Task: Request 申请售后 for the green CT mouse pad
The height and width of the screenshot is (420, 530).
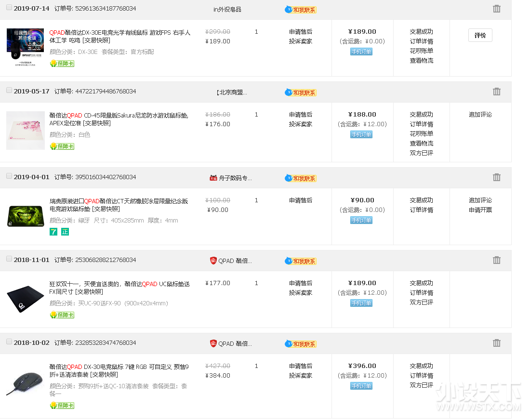Action: [301, 200]
